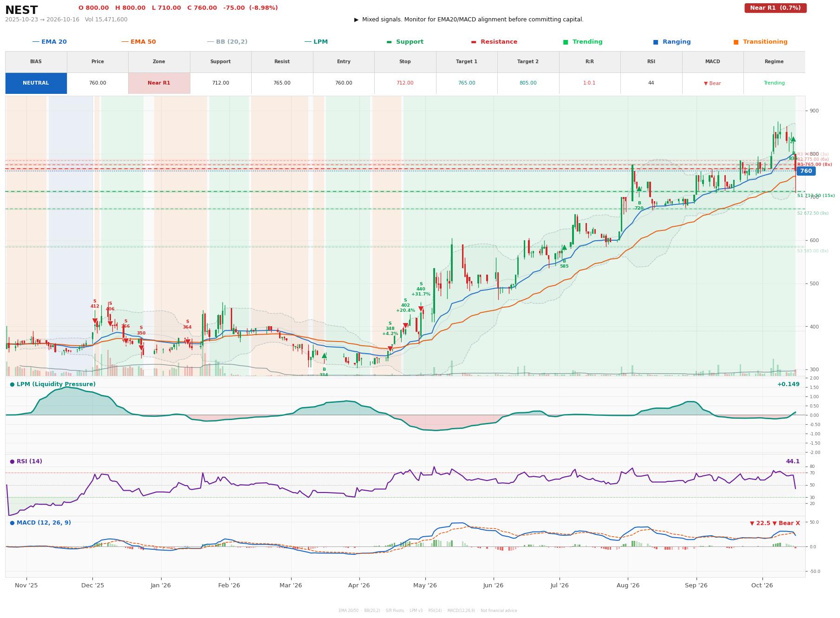Click the Near R1 (0.7%) red badge

click(775, 8)
